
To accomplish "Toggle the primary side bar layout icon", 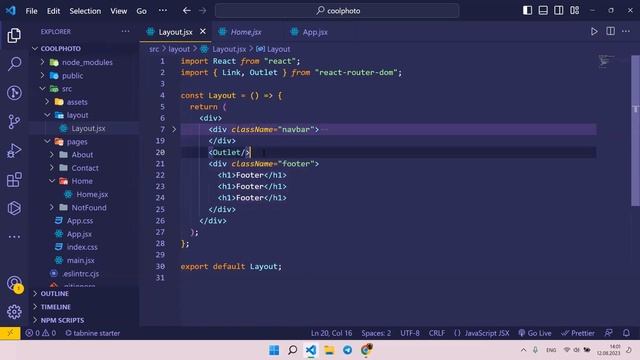I will (527, 11).
